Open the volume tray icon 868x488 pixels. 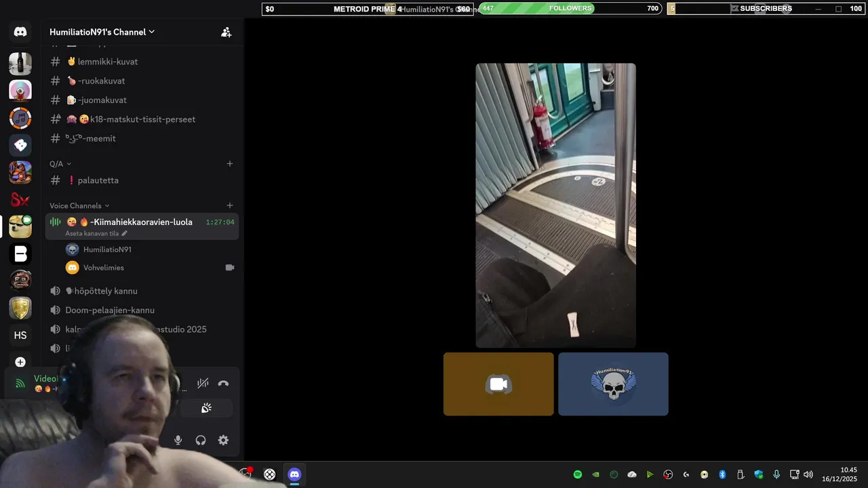click(808, 474)
